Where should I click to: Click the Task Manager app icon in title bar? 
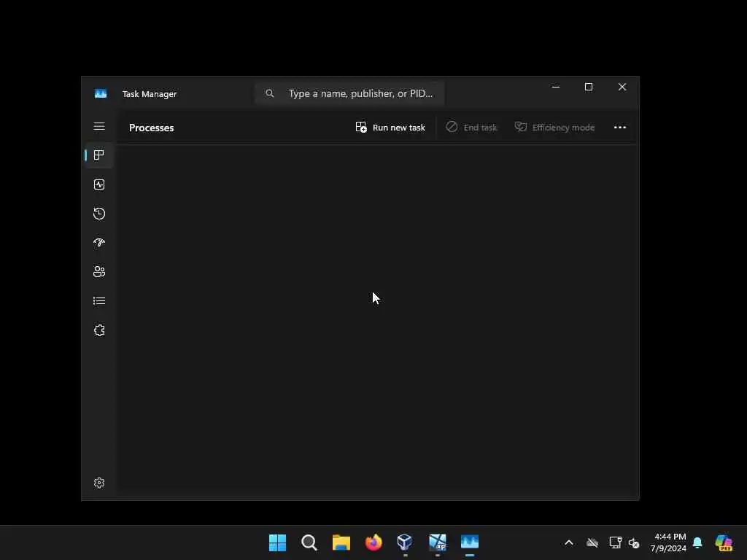(x=101, y=94)
